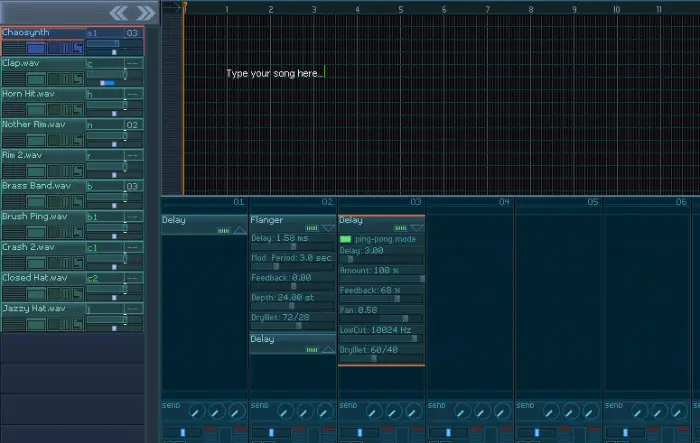The height and width of the screenshot is (443, 700).
Task: Click the solid square button in Rim 2.wav row
Action: (x=36, y=171)
